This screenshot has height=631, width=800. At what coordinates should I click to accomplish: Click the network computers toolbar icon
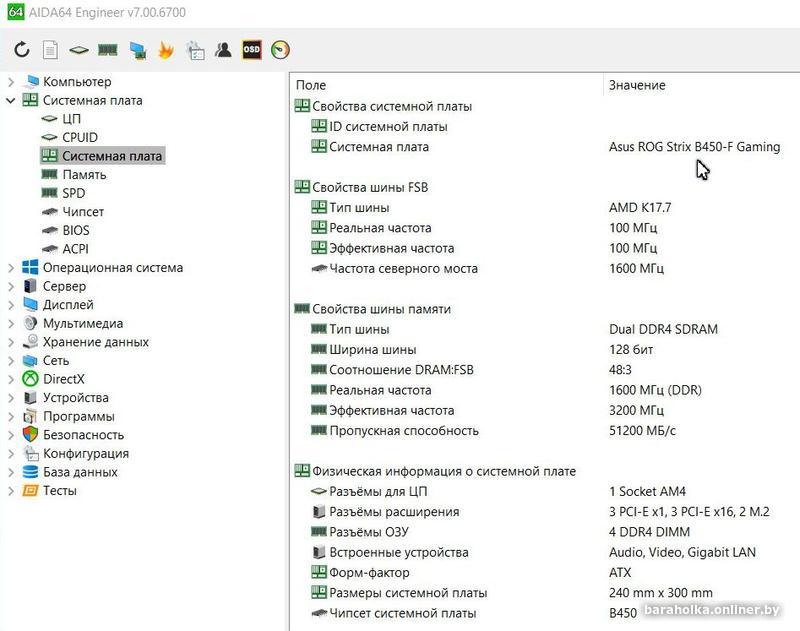pos(138,50)
